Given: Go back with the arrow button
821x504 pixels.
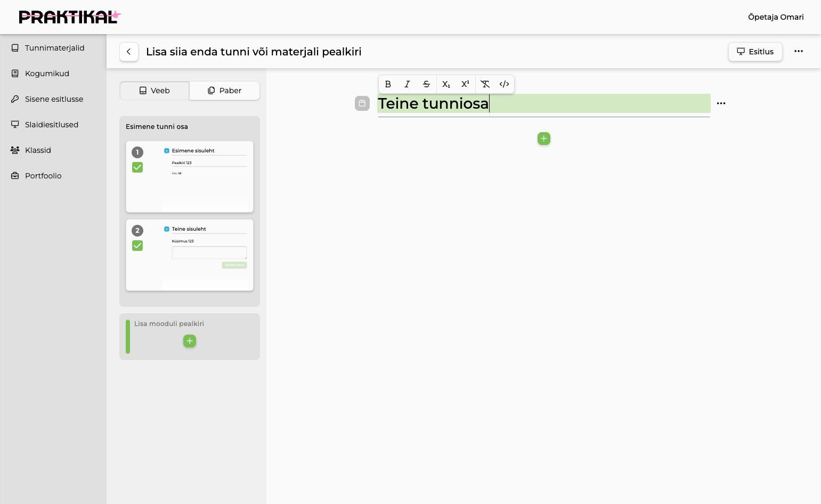Looking at the screenshot, I should pos(129,52).
